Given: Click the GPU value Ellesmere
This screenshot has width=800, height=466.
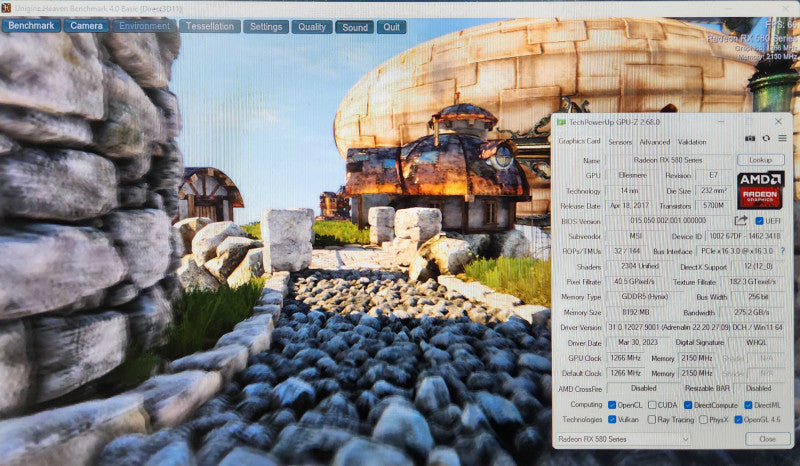Looking at the screenshot, I should click(633, 175).
